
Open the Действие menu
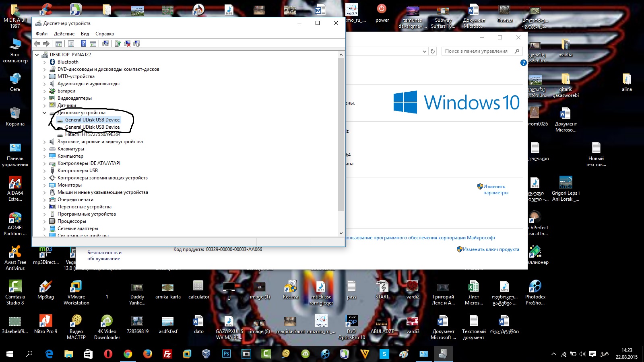click(x=64, y=34)
